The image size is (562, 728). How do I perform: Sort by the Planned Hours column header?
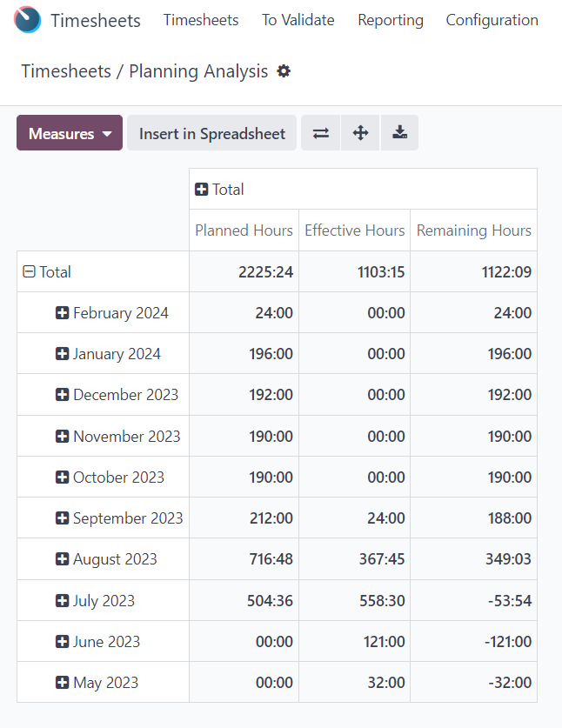tap(244, 230)
